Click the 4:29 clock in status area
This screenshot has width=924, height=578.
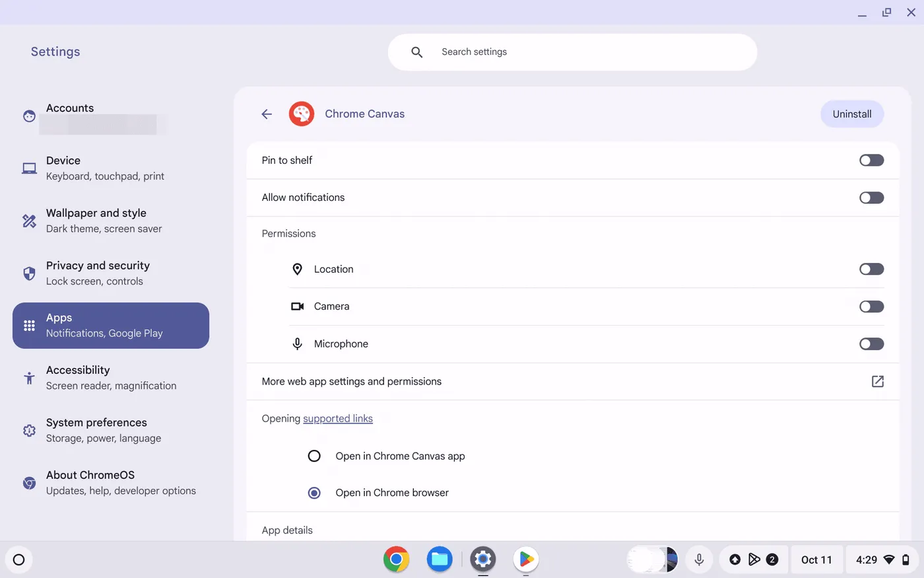(x=867, y=560)
